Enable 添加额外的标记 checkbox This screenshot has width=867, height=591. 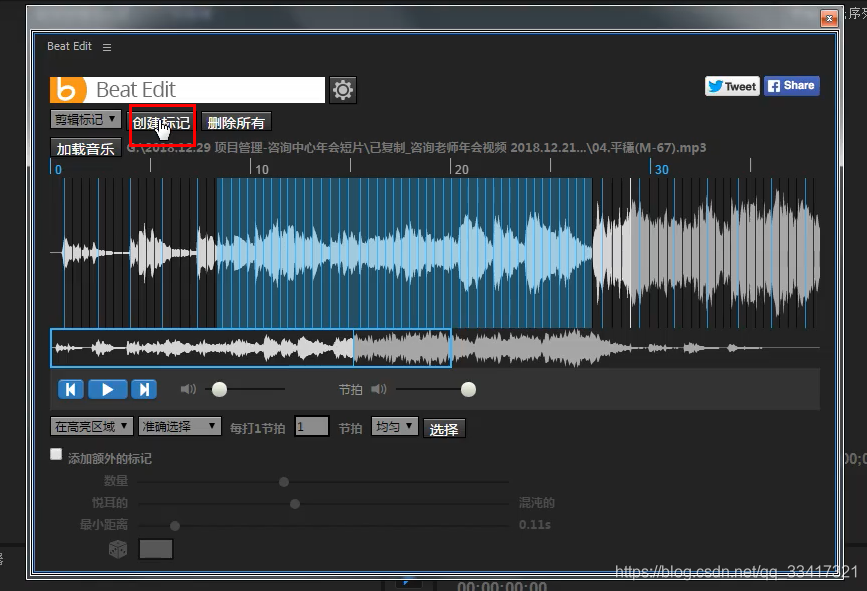pos(56,454)
